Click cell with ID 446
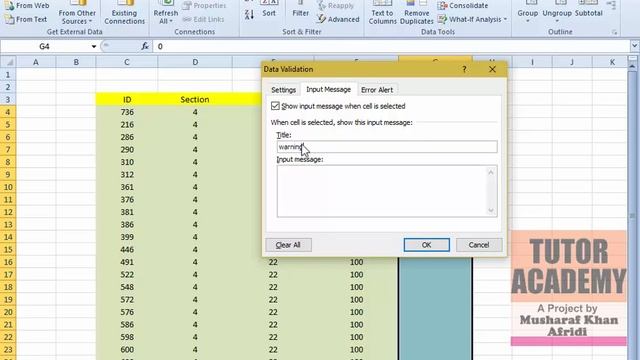The height and width of the screenshot is (360, 640). [x=127, y=250]
